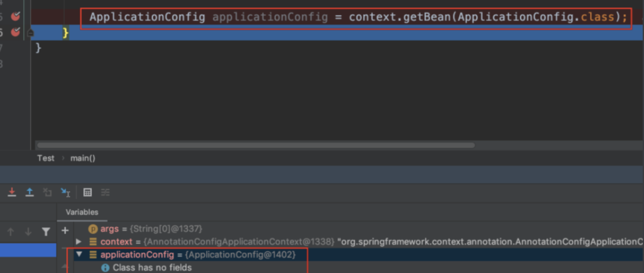Open the evaluate expression calculator
Image resolution: width=644 pixels, height=273 pixels.
[88, 192]
